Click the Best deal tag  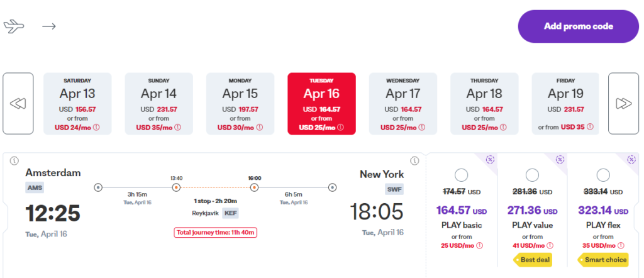(532, 260)
